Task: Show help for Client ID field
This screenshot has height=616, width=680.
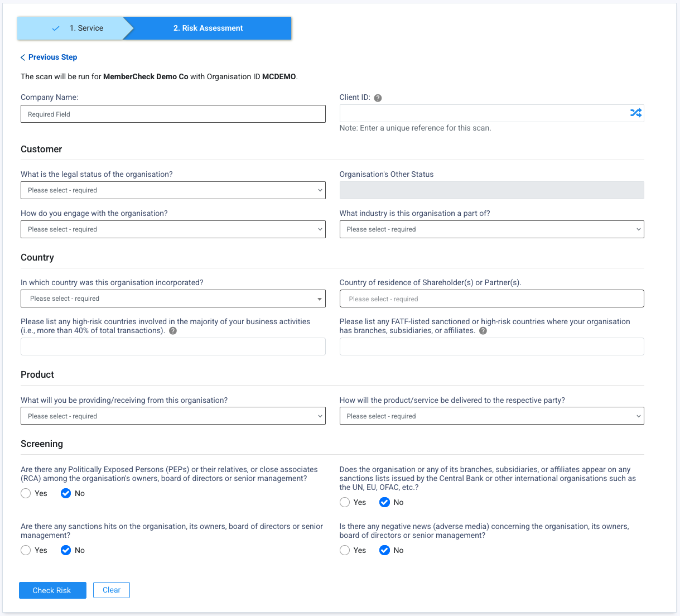Action: pos(378,98)
